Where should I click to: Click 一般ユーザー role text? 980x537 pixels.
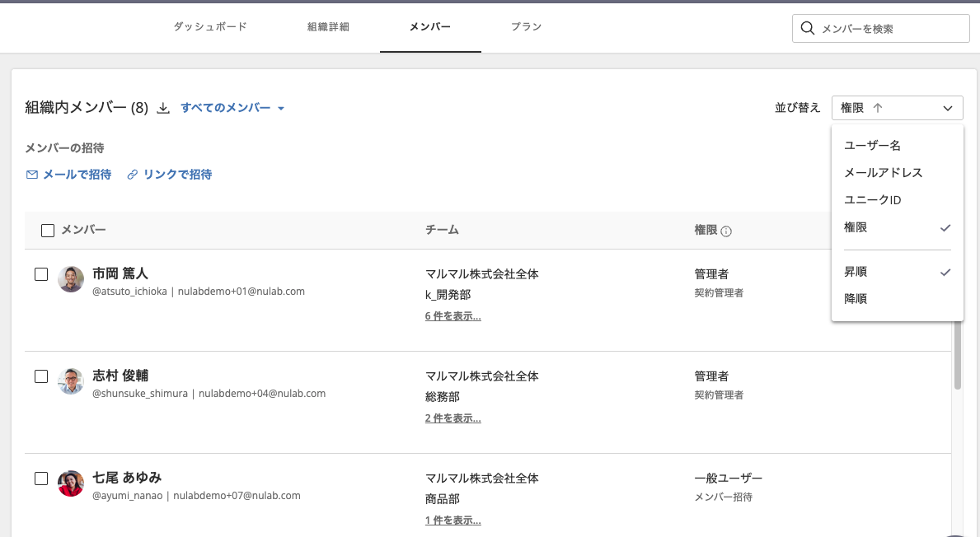pyautogui.click(x=728, y=479)
